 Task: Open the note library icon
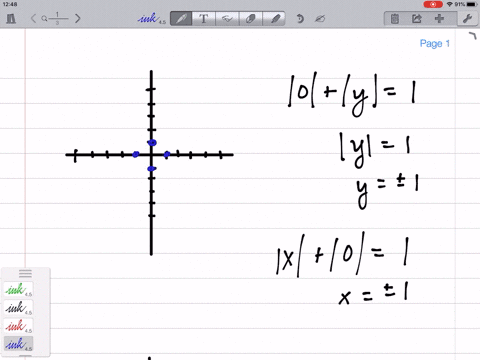point(11,18)
